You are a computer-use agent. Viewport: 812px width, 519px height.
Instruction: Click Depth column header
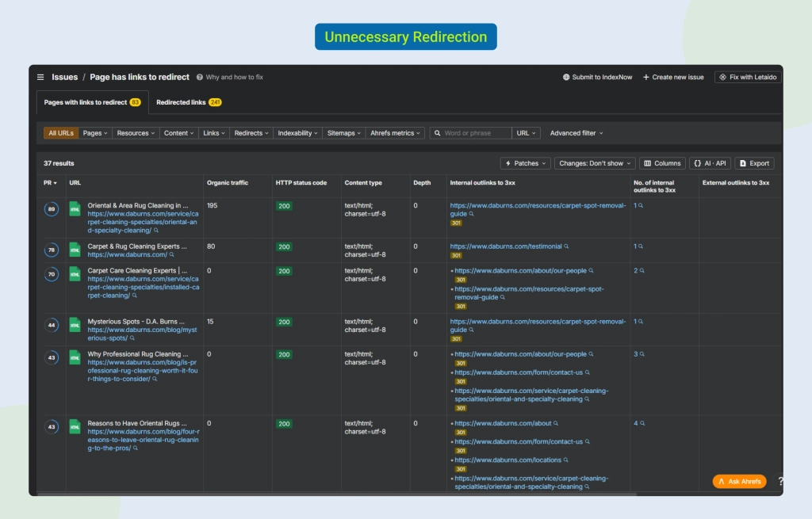coord(422,183)
